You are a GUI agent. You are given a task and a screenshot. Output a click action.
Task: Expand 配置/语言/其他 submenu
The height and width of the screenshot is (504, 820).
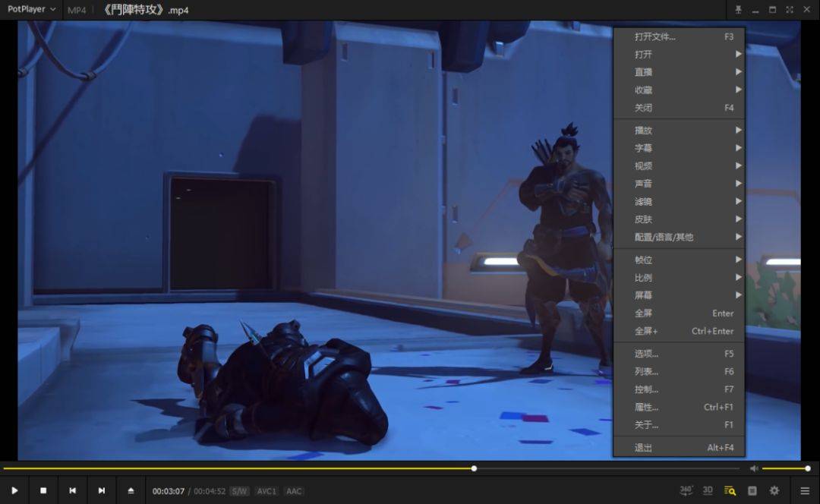[679, 237]
